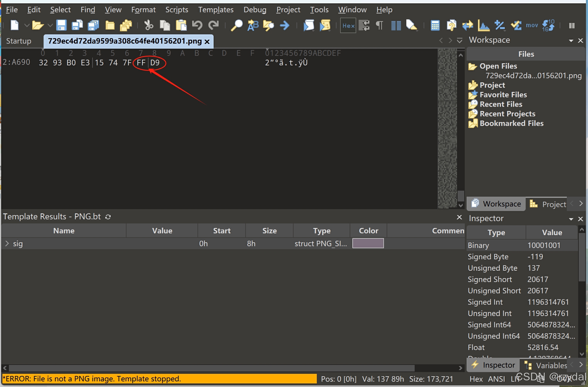Click the sig row color swatch
The width and height of the screenshot is (588, 387).
[368, 243]
